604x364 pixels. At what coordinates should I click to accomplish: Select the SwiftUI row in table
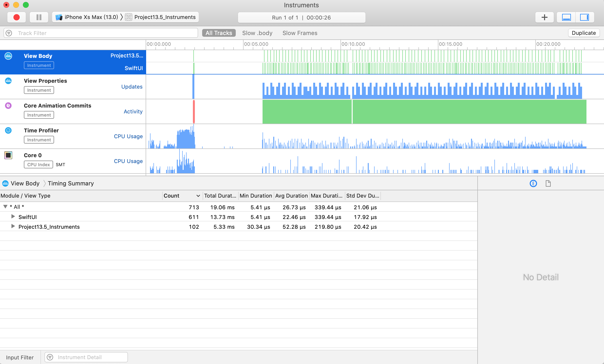(238, 217)
